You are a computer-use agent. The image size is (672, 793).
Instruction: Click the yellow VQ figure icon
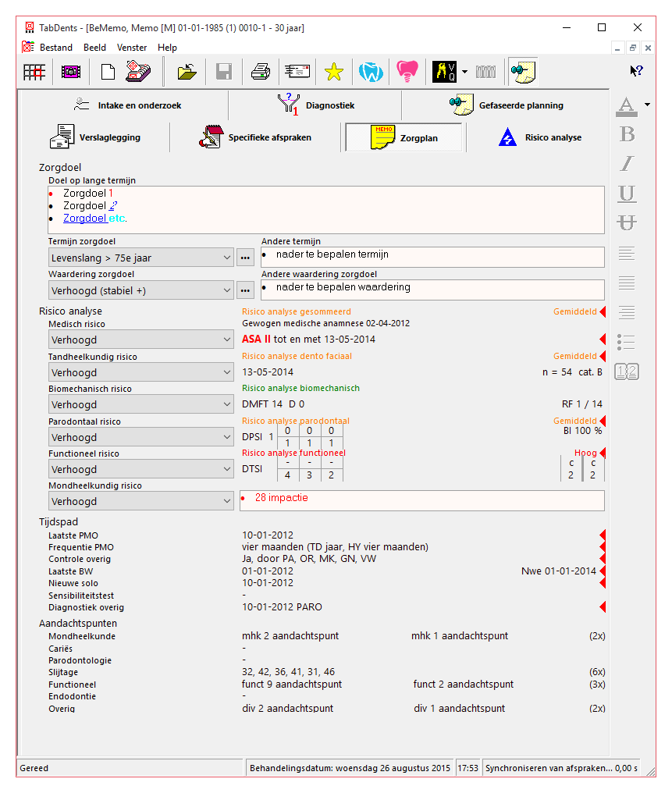coord(444,71)
